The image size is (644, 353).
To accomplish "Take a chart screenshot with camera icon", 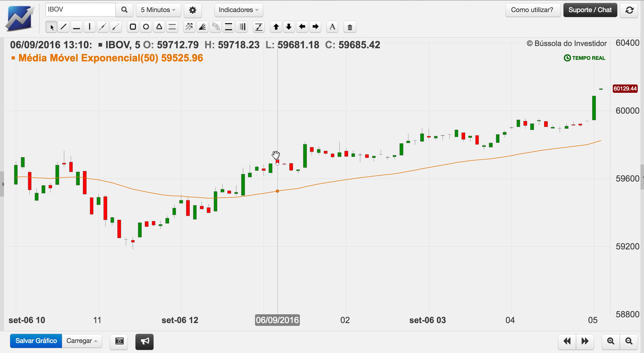I will pos(119,341).
